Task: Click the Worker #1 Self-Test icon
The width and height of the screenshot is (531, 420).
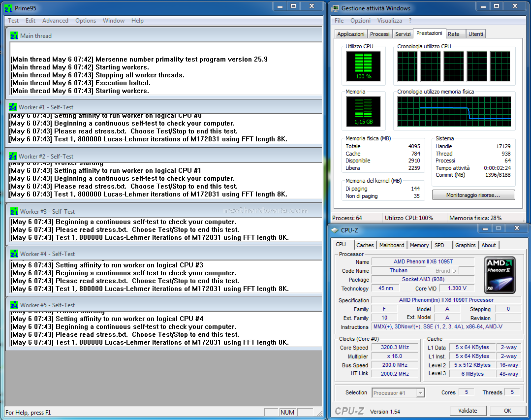Action: pos(13,107)
